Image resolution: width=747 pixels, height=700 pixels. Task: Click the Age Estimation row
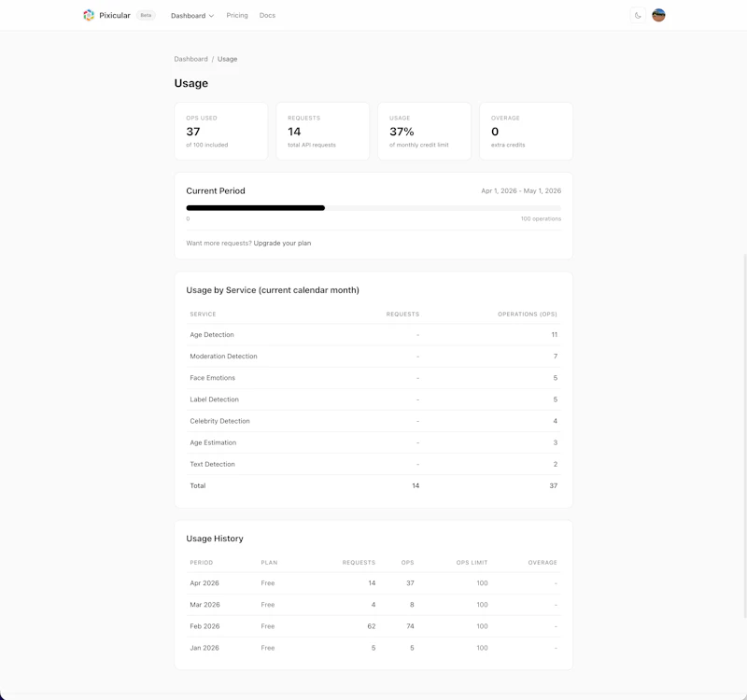click(x=373, y=442)
